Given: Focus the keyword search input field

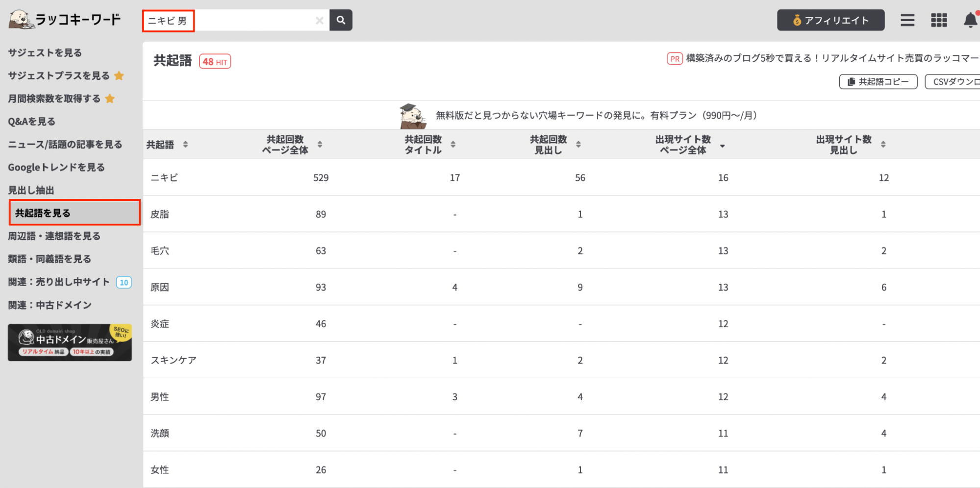Looking at the screenshot, I should coord(236,21).
